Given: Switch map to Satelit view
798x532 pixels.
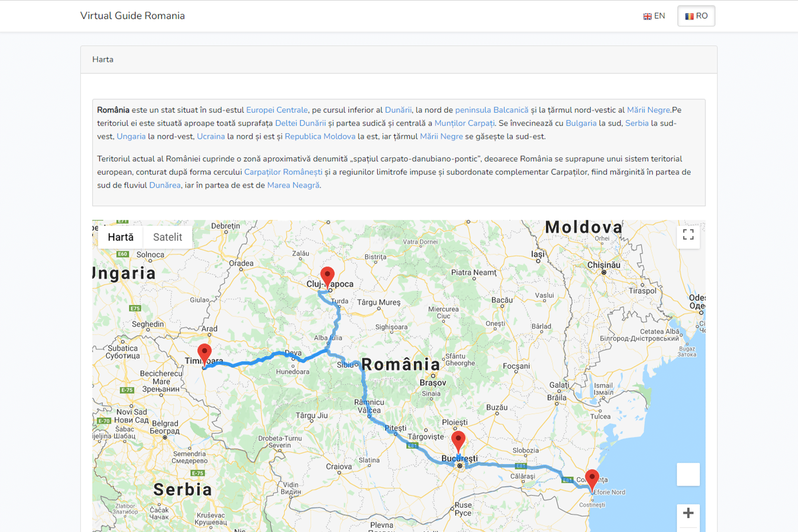Looking at the screenshot, I should click(167, 237).
